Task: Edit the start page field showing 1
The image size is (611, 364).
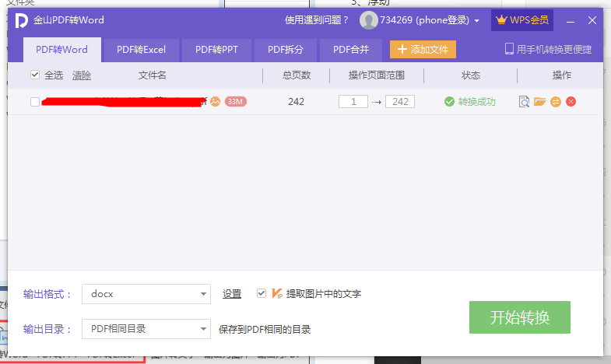Action: click(x=353, y=102)
